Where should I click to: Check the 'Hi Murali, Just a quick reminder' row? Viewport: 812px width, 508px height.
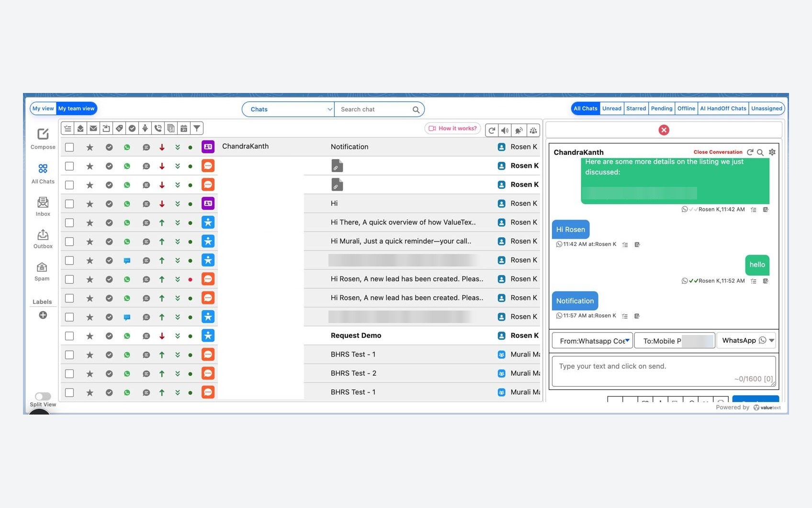coord(69,242)
